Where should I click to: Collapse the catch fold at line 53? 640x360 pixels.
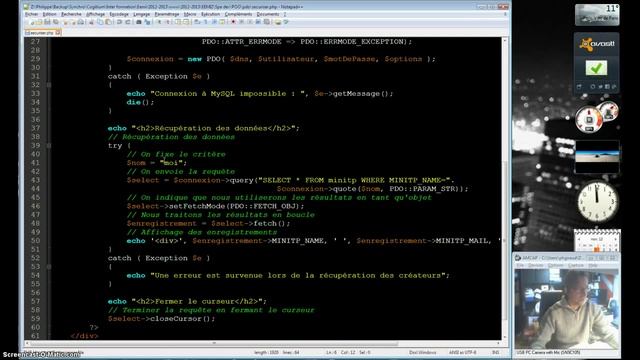(x=49, y=267)
